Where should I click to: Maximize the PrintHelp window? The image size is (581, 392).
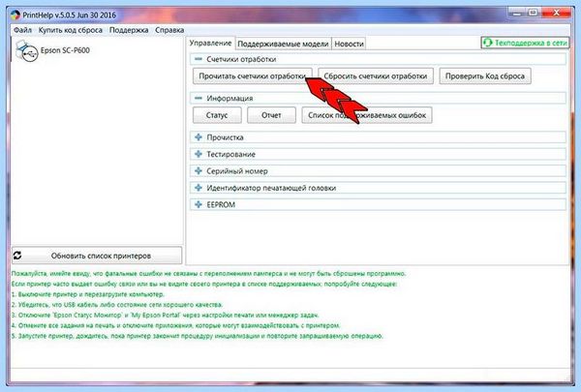tap(533, 14)
